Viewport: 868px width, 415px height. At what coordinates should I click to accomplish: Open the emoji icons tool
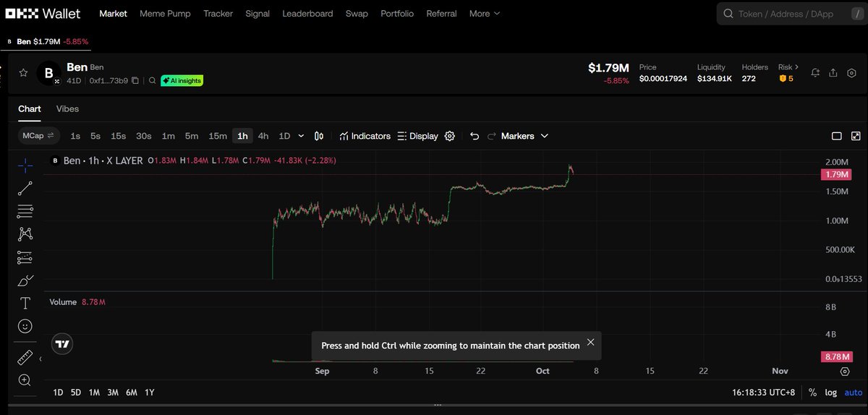pos(25,326)
